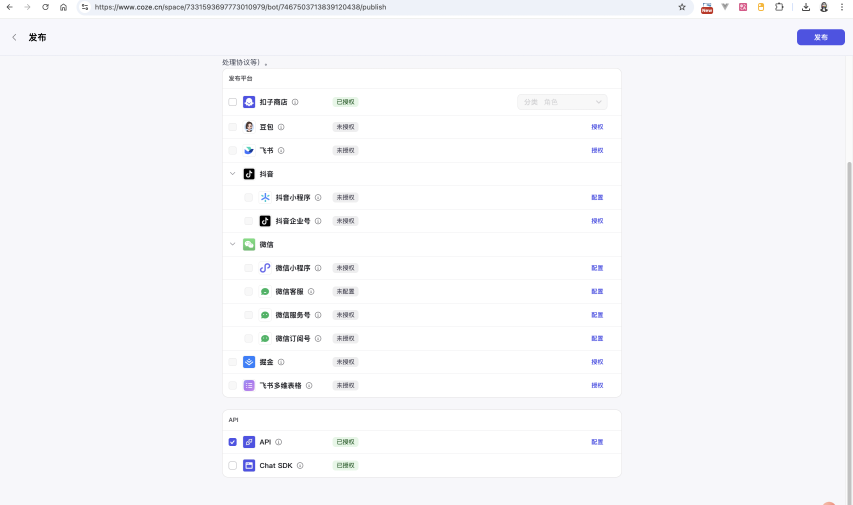
Task: Open the browser extensions puzzle icon
Action: [779, 7]
